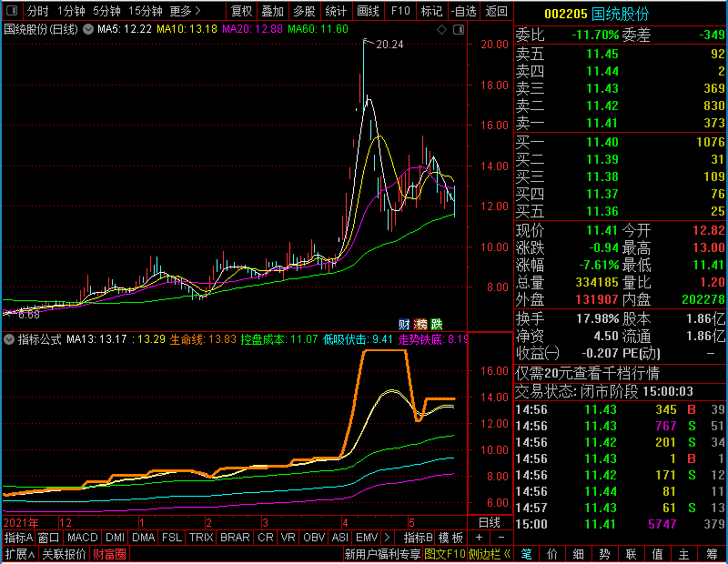Open the 统计 statistics tool
Image resolution: width=728 pixels, height=564 pixels.
[x=336, y=11]
